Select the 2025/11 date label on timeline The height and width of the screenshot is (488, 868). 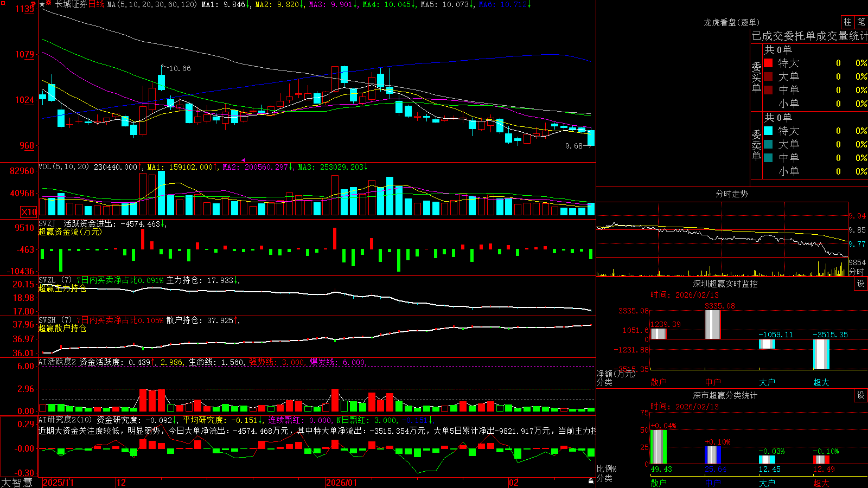click(58, 483)
